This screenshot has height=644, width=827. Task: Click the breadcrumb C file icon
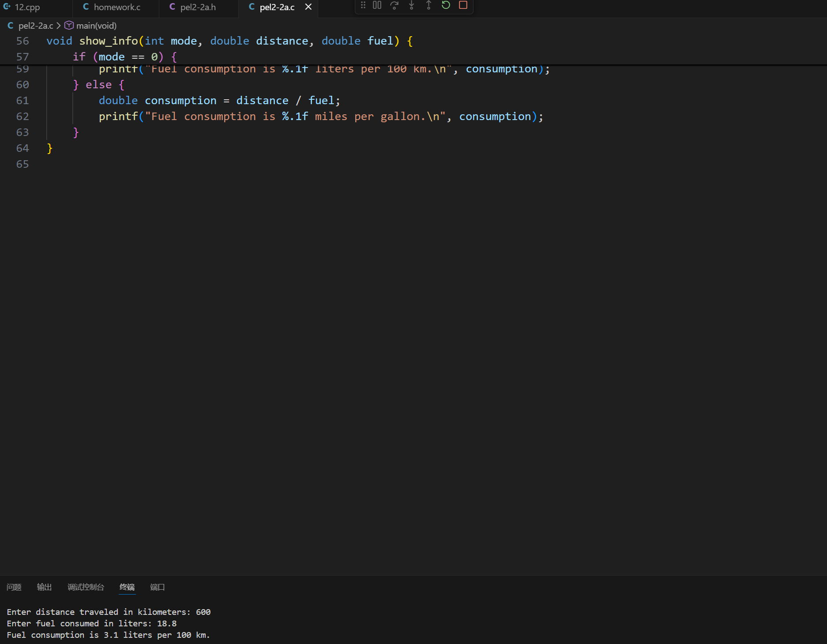[11, 26]
